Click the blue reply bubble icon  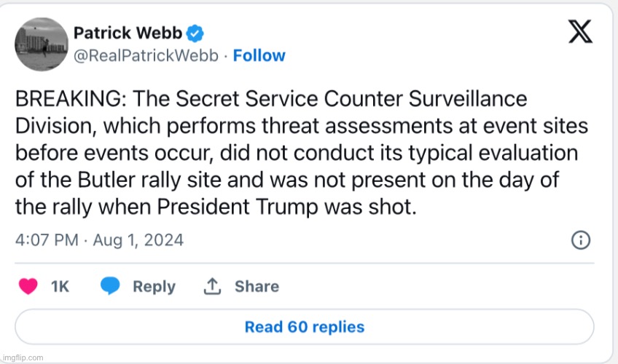tap(111, 286)
